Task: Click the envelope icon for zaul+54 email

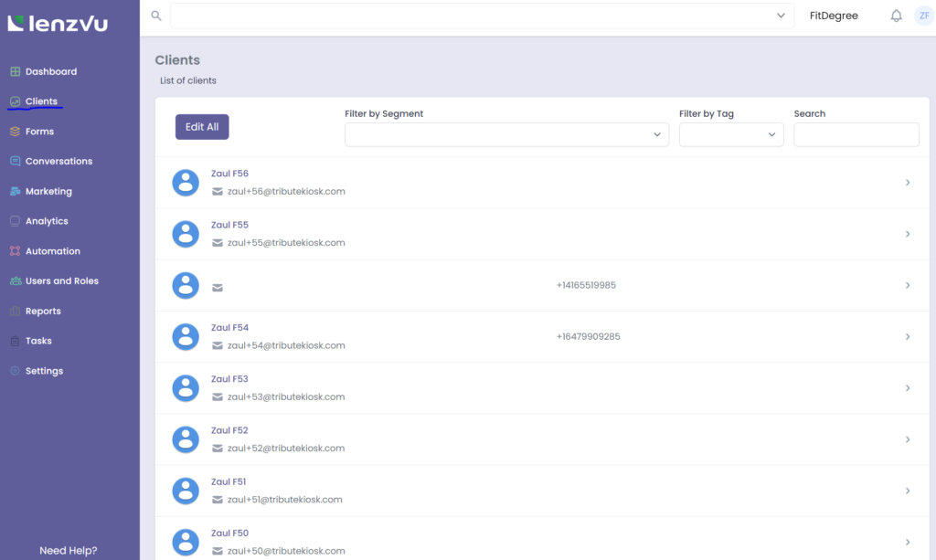Action: (x=218, y=345)
